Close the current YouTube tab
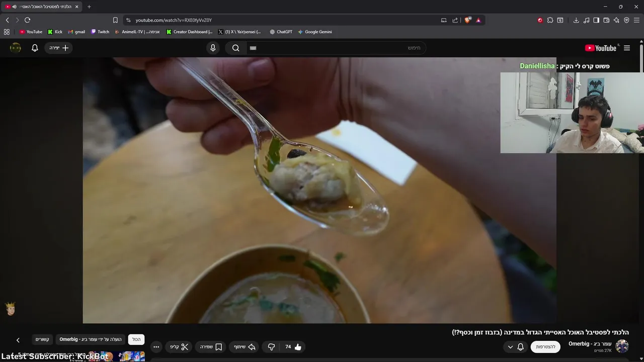 click(x=76, y=7)
